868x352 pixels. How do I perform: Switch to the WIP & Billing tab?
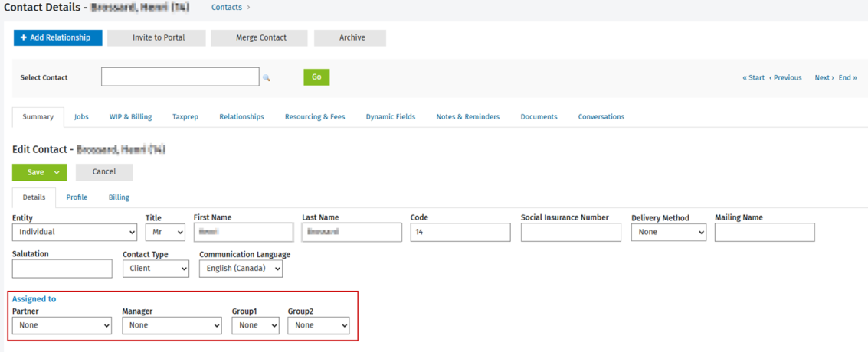coord(130,117)
